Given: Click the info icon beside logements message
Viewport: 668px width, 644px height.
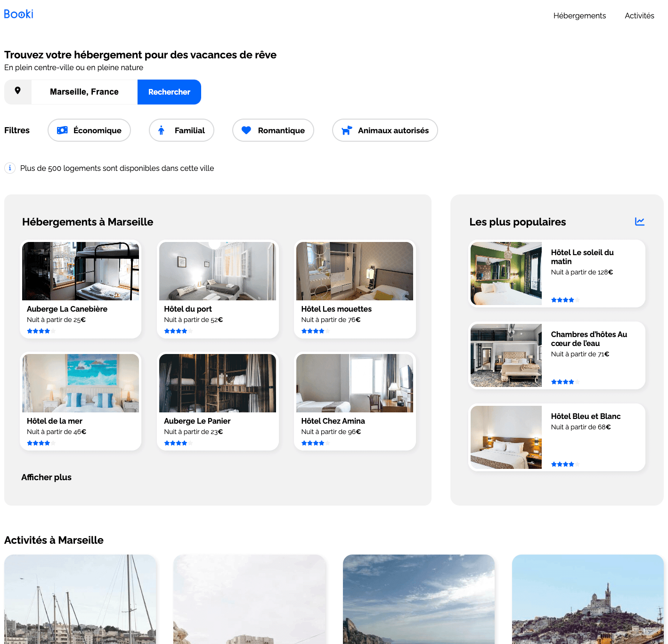Looking at the screenshot, I should pos(10,168).
